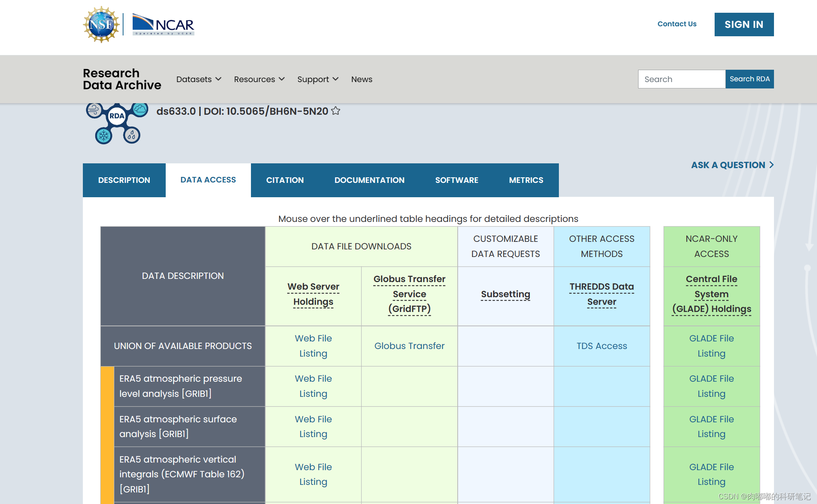The height and width of the screenshot is (504, 817).
Task: Open the Metrics tab
Action: [526, 180]
